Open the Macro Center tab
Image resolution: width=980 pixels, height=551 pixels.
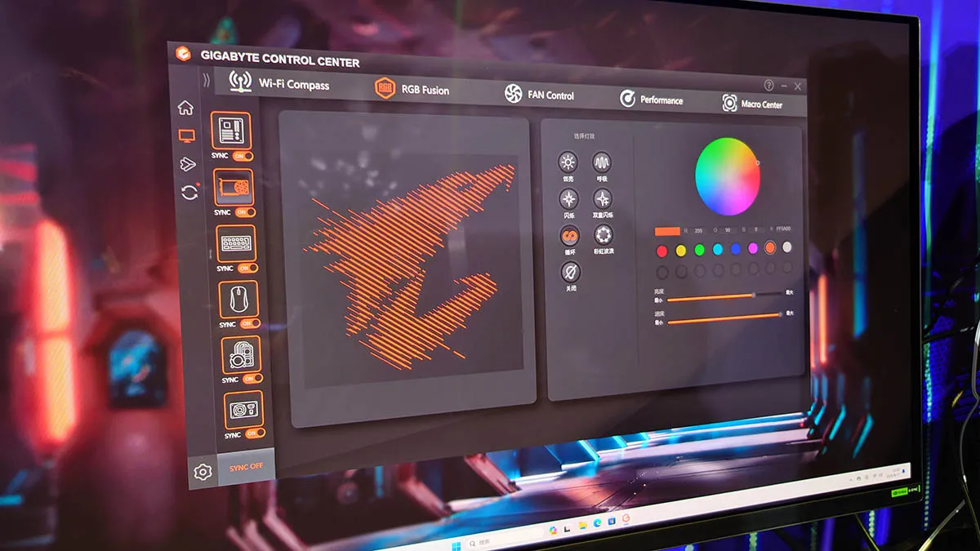[x=752, y=104]
